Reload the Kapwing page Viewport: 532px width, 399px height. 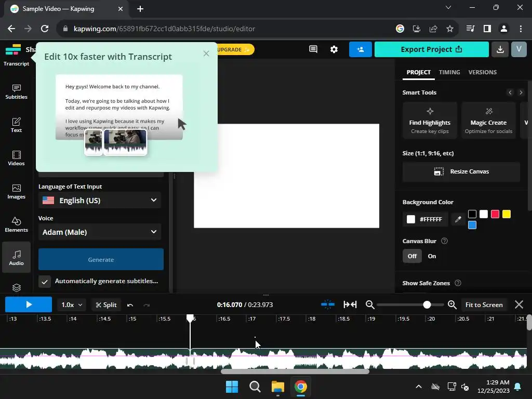pos(45,29)
